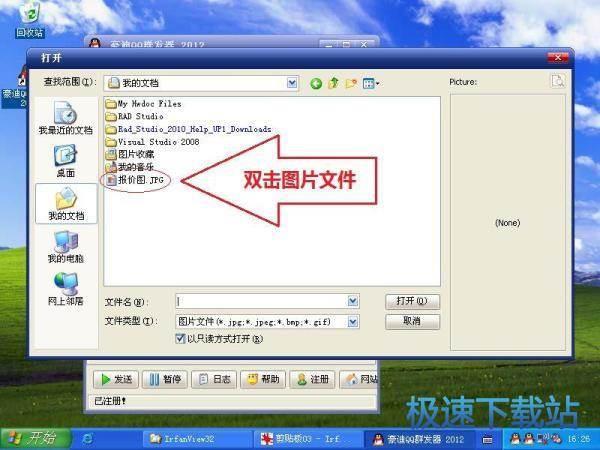
Task: Expand the 文件名 dropdown arrow
Action: coord(353,302)
